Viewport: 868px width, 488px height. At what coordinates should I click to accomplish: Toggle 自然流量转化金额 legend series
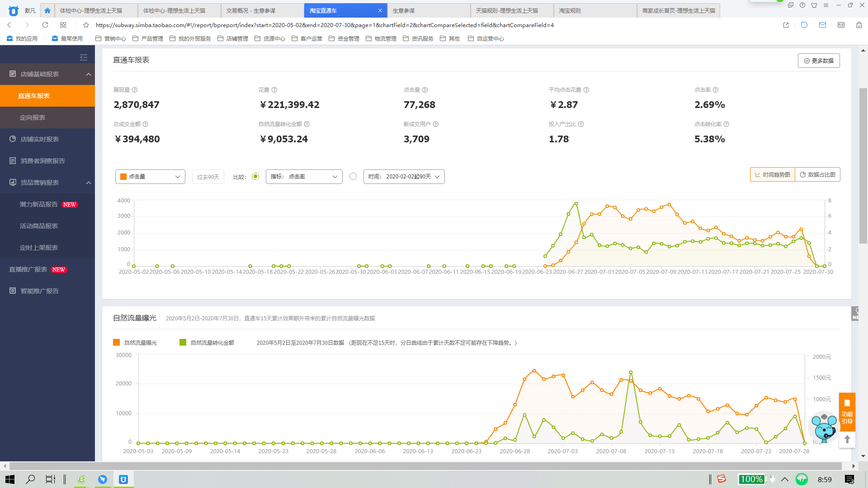(208, 343)
